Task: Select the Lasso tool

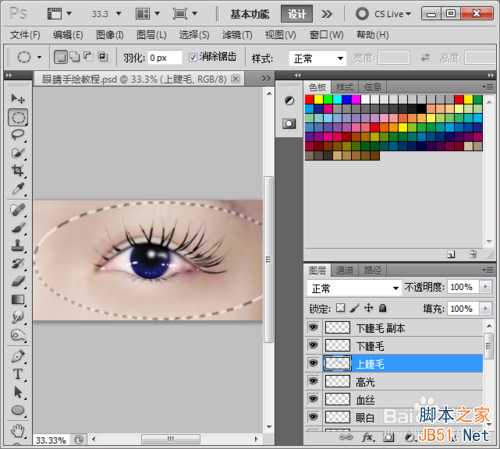Action: coord(18,135)
